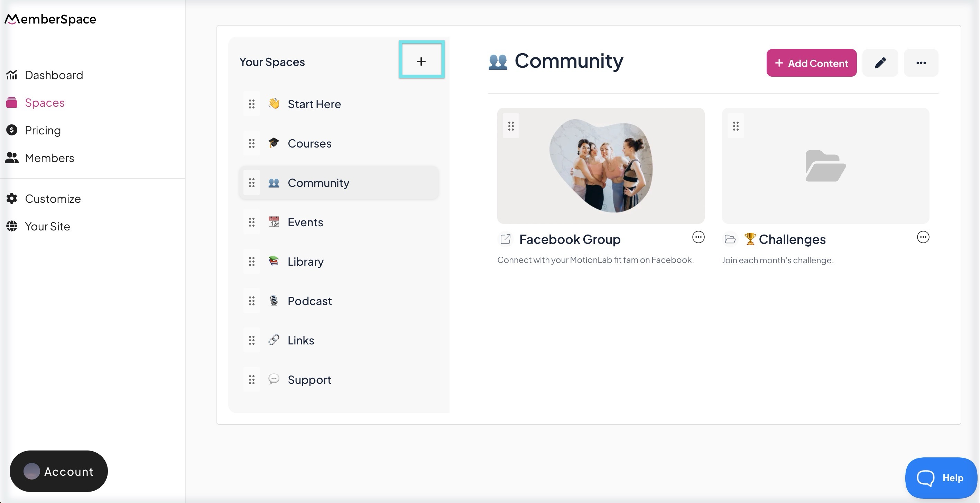The height and width of the screenshot is (503, 980).
Task: Open the three-dot menu next to the edit pencil
Action: (921, 63)
